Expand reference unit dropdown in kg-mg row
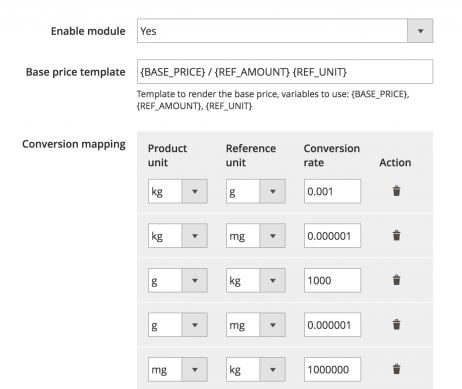The height and width of the screenshot is (389, 462). pyautogui.click(x=256, y=236)
